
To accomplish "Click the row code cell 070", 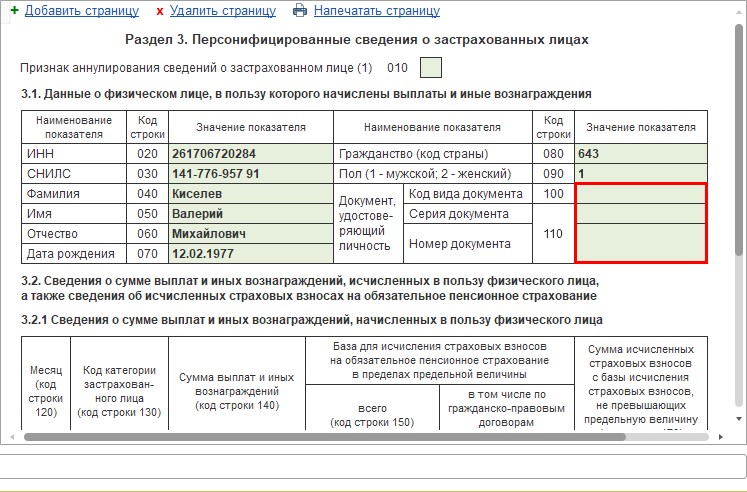I will [147, 254].
